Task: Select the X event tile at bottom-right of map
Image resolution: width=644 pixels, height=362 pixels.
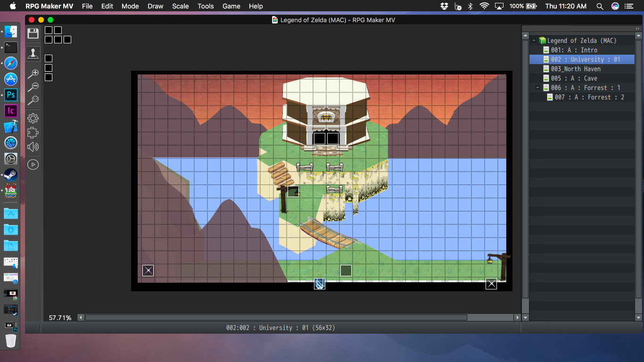Action: [x=491, y=284]
